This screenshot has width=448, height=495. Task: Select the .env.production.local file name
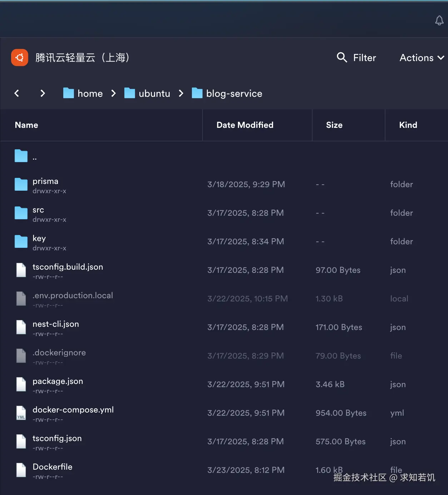[x=73, y=296]
